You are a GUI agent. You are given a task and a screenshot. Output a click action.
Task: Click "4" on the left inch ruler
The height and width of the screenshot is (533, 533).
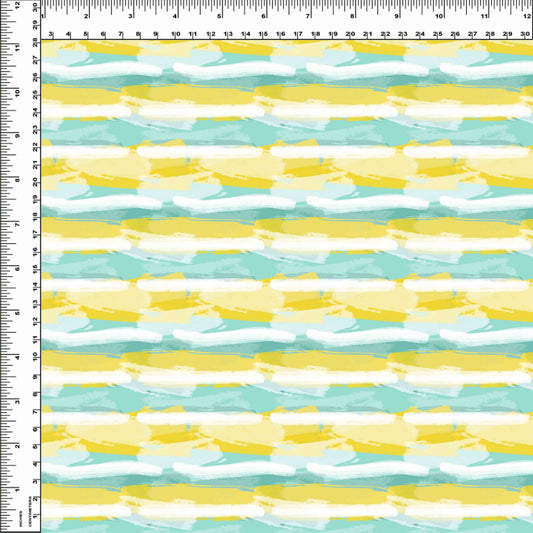(17, 357)
